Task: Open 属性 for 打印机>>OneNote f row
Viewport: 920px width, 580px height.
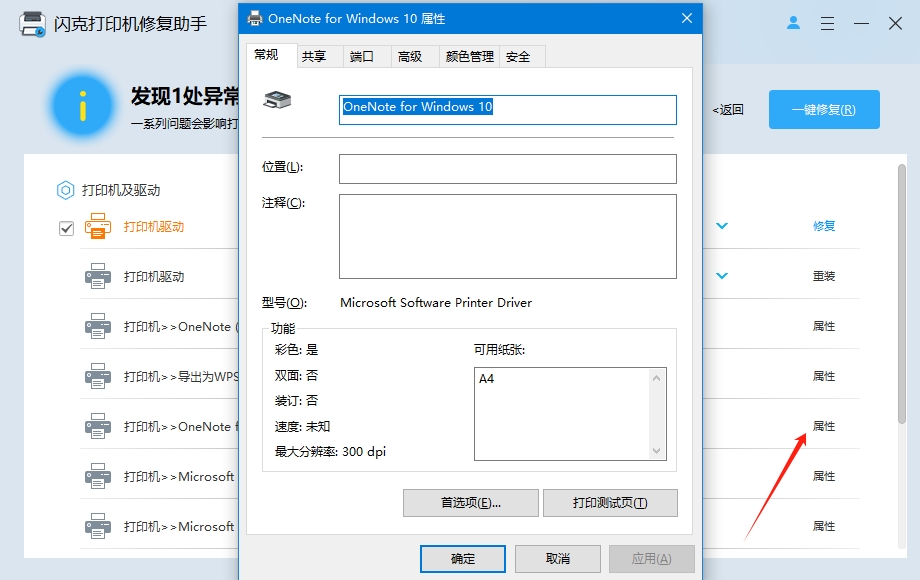Action: point(824,426)
